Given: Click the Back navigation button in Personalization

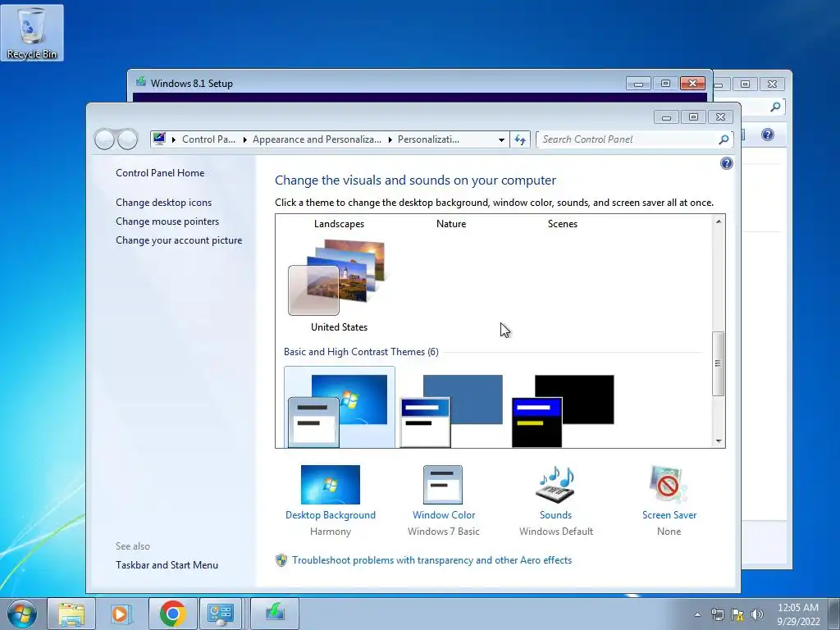Looking at the screenshot, I should (105, 139).
